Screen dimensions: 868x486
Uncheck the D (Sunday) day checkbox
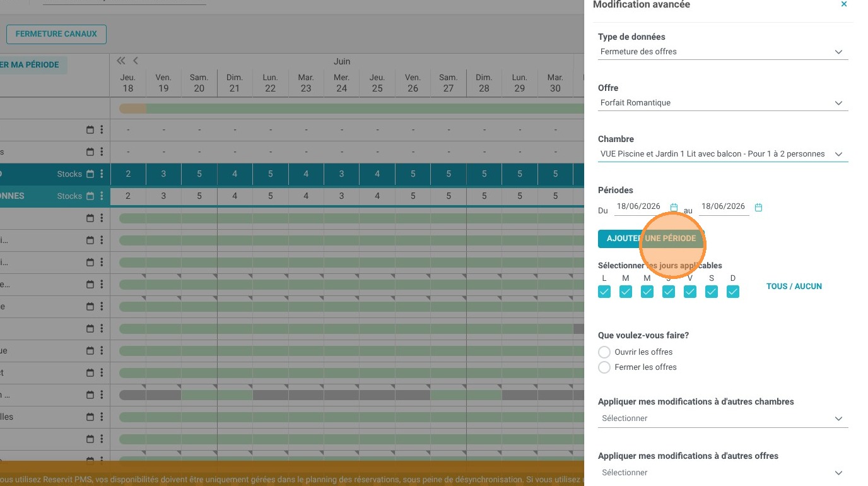pos(733,292)
